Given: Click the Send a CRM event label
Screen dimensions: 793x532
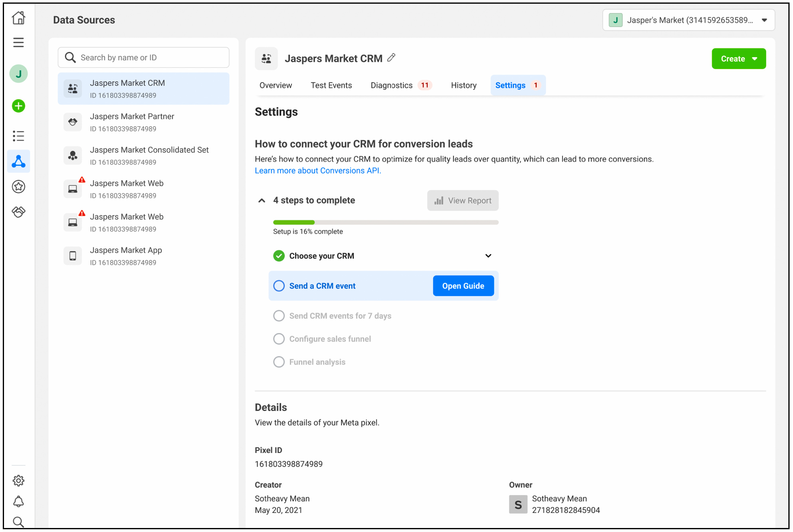Looking at the screenshot, I should pyautogui.click(x=322, y=286).
